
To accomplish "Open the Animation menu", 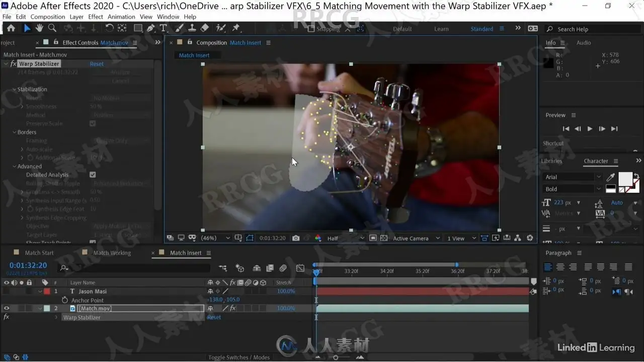I will [121, 17].
